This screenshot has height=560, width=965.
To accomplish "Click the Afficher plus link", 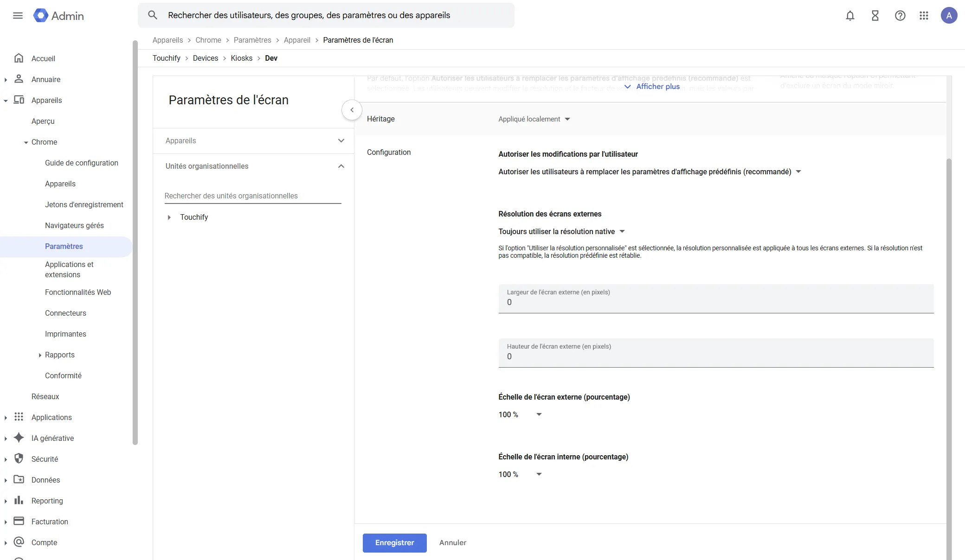I will (x=658, y=87).
